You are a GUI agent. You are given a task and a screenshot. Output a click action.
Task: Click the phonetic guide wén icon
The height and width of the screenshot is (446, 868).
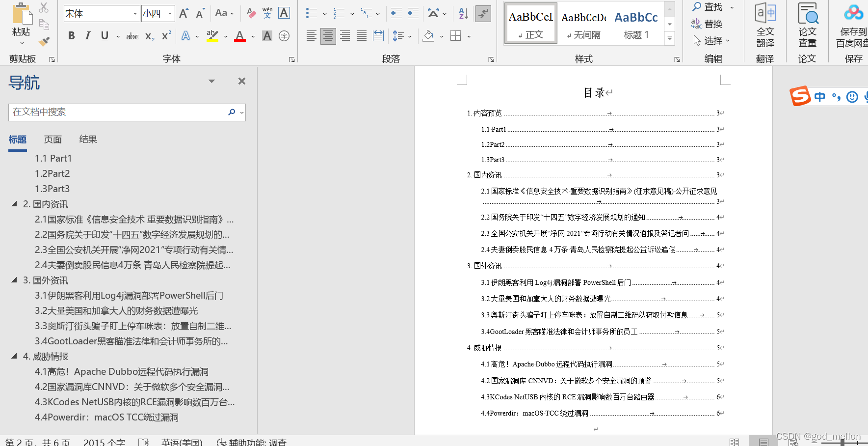267,13
